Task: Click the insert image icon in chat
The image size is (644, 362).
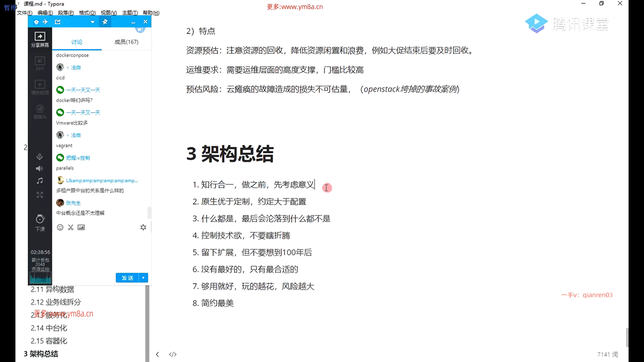Action: [81, 227]
